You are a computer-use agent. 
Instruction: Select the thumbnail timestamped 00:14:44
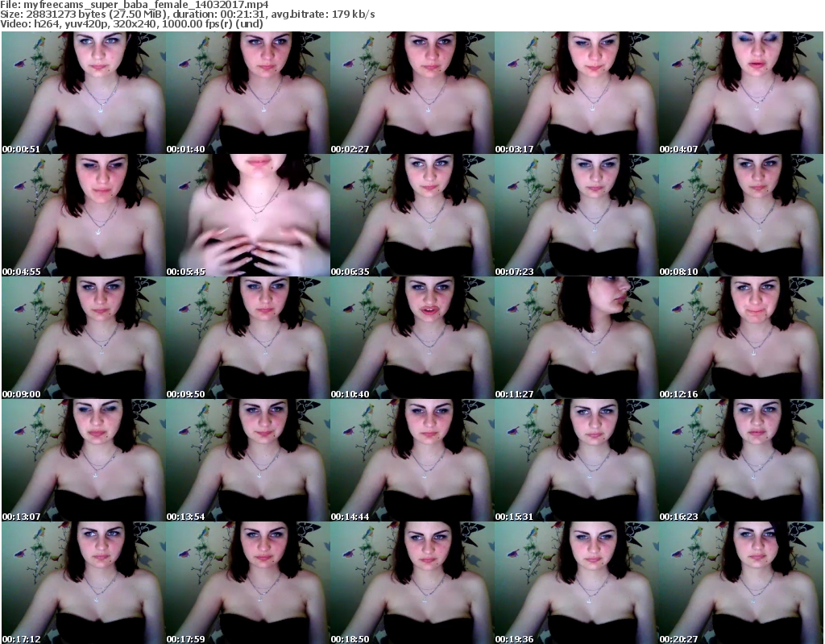(412, 460)
